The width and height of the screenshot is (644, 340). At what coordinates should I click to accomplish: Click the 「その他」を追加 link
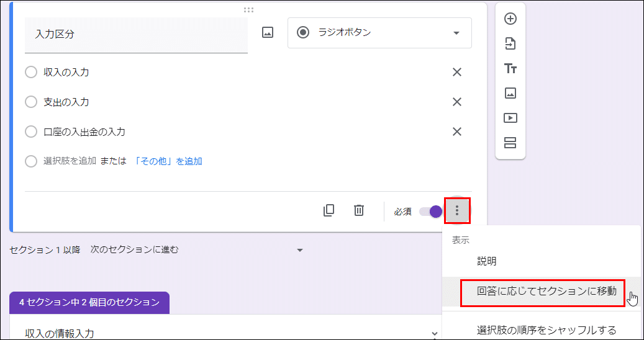(168, 161)
